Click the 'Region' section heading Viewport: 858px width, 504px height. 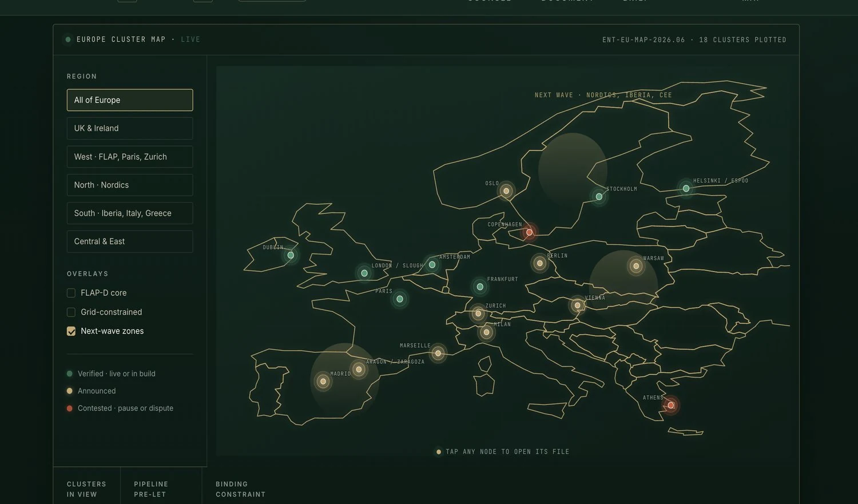tap(82, 77)
